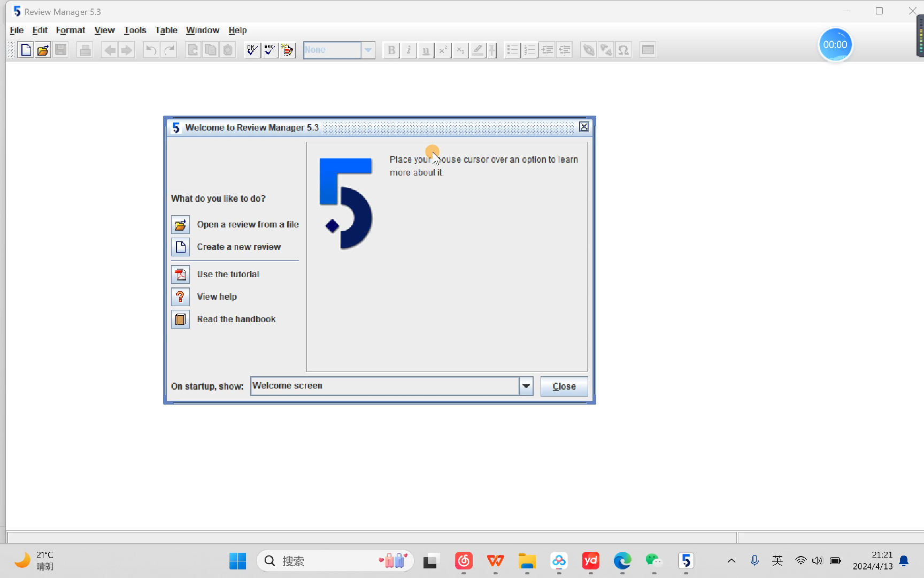The width and height of the screenshot is (924, 578).
Task: Toggle Bold formatting button
Action: click(391, 50)
